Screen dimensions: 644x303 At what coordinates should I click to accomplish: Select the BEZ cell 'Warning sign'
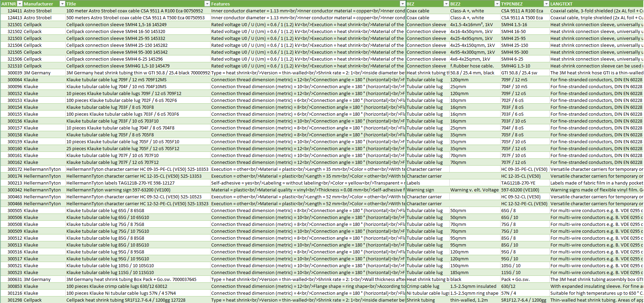(428, 190)
